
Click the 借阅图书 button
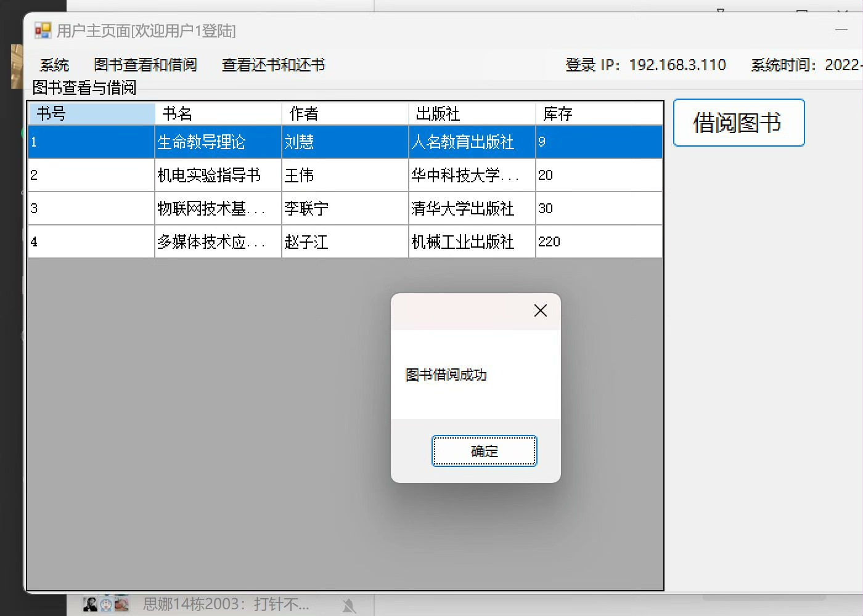(x=738, y=123)
